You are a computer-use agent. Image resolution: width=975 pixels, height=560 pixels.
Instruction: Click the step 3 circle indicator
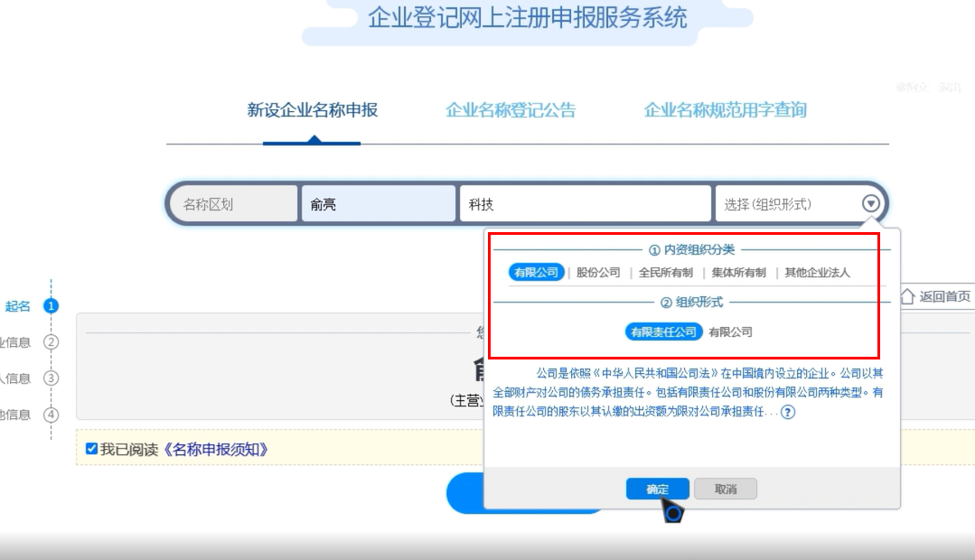click(50, 378)
